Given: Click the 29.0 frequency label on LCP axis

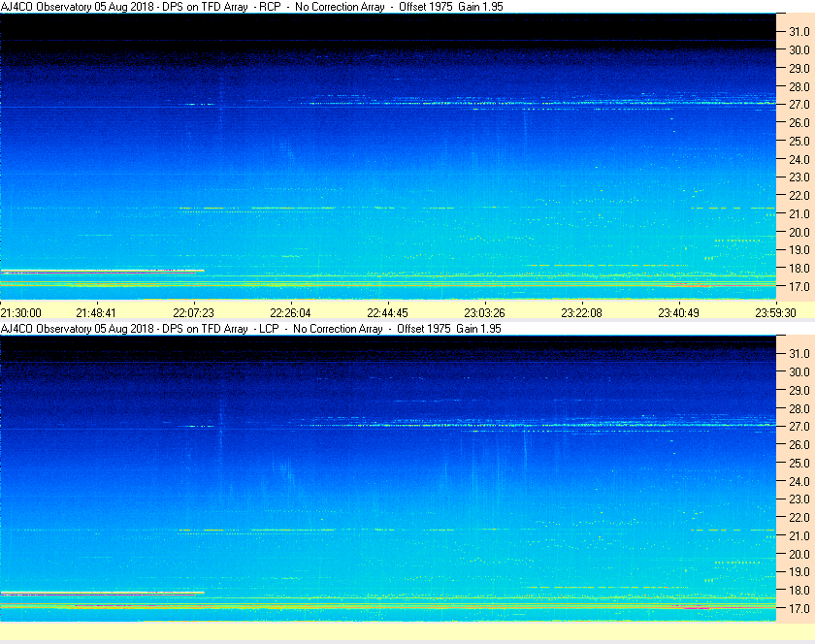Looking at the screenshot, I should (799, 390).
